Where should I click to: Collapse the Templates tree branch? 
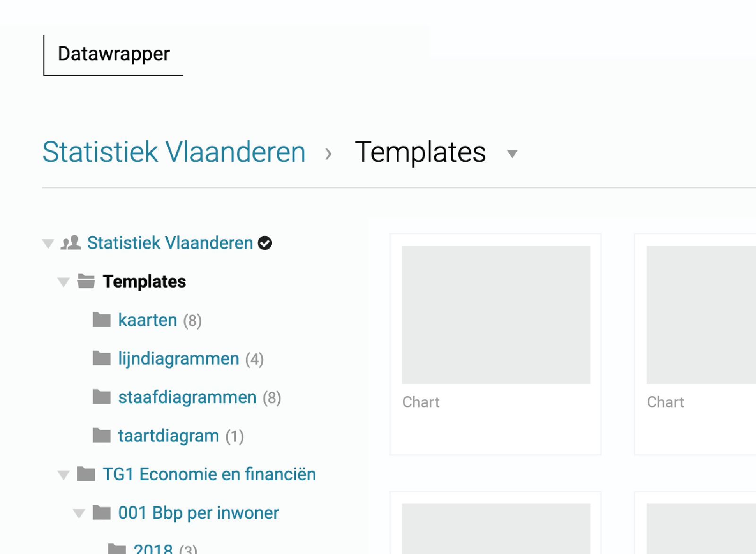(63, 282)
